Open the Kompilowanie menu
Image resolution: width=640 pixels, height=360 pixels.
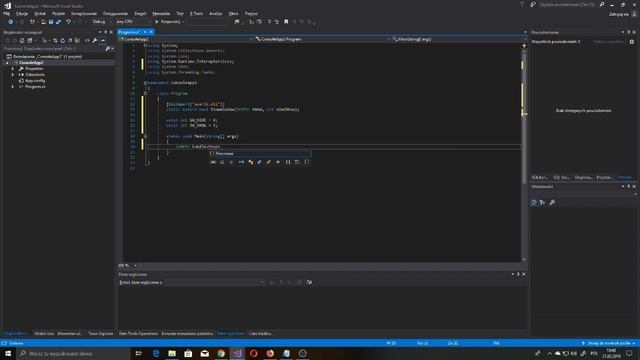point(84,13)
